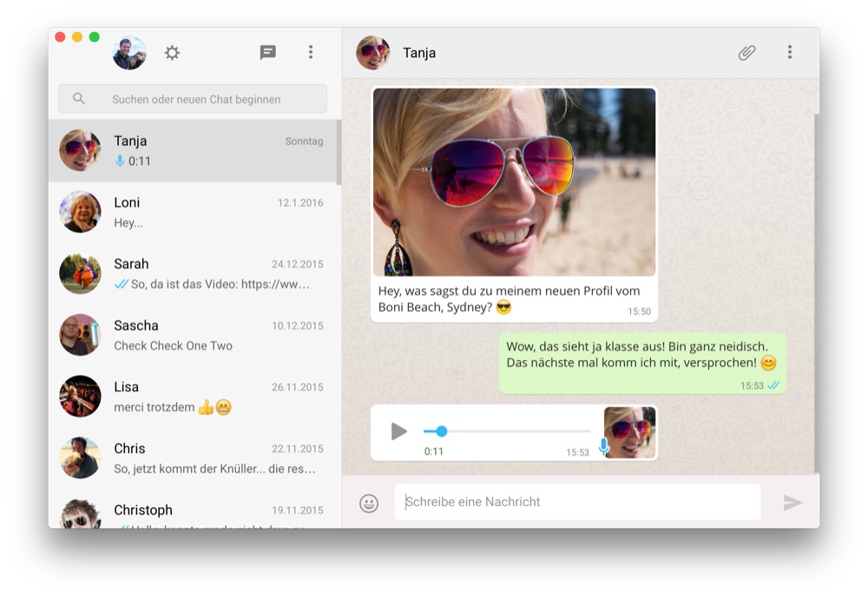This screenshot has height=597, width=868.
Task: Open the Tanja chat three-dot menu
Action: pyautogui.click(x=789, y=53)
